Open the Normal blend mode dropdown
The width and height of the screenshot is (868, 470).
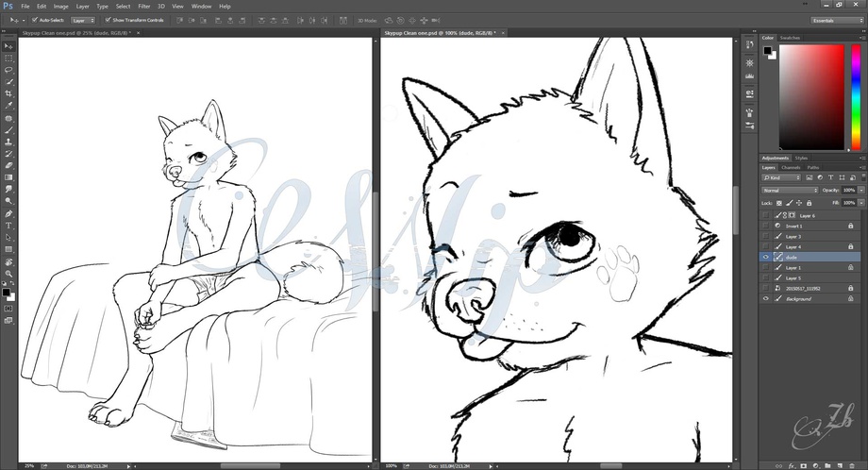(789, 190)
